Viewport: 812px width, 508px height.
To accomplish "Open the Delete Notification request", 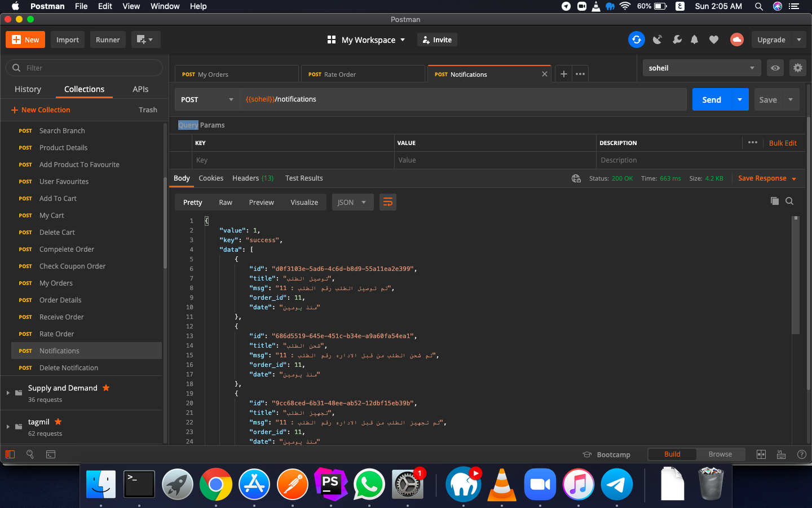I will 86,367.
